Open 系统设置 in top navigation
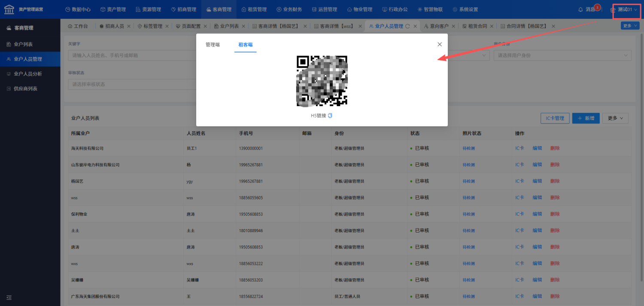This screenshot has width=644, height=306. [465, 9]
